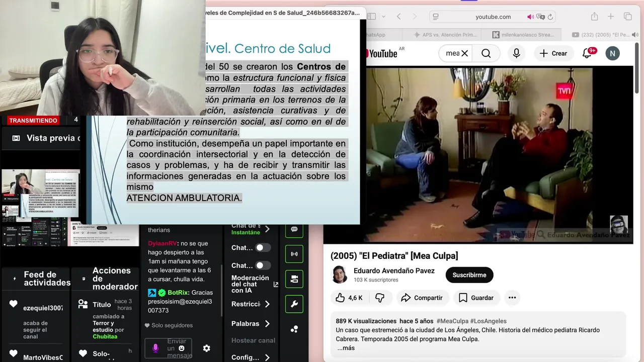Screen dimensions: 644x362
Task: Switch to the WhatsApp tab
Action: tap(383, 35)
